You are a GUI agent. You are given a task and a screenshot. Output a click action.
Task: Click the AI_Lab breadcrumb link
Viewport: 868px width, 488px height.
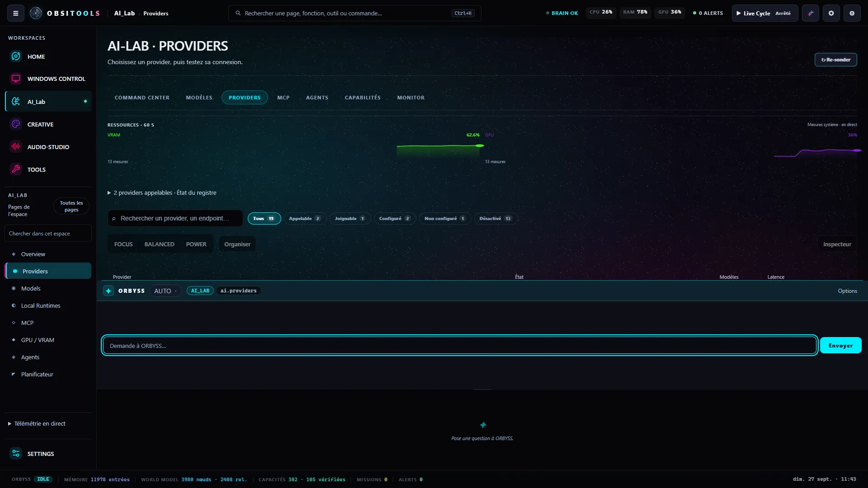point(124,13)
